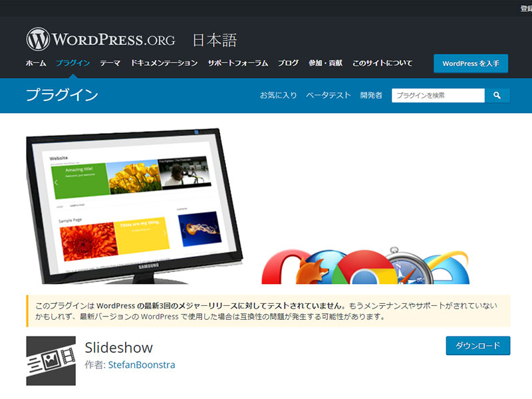This screenshot has height=399, width=532.
Task: Open the お気に入り link
Action: (x=278, y=96)
